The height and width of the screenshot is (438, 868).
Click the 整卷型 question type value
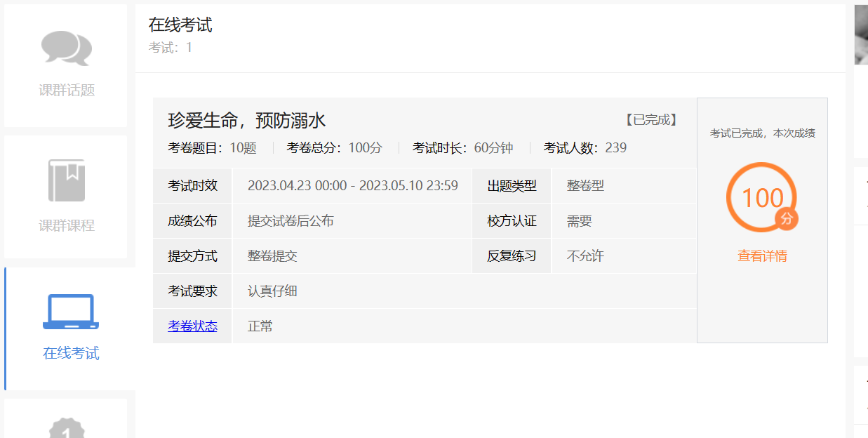pos(585,186)
